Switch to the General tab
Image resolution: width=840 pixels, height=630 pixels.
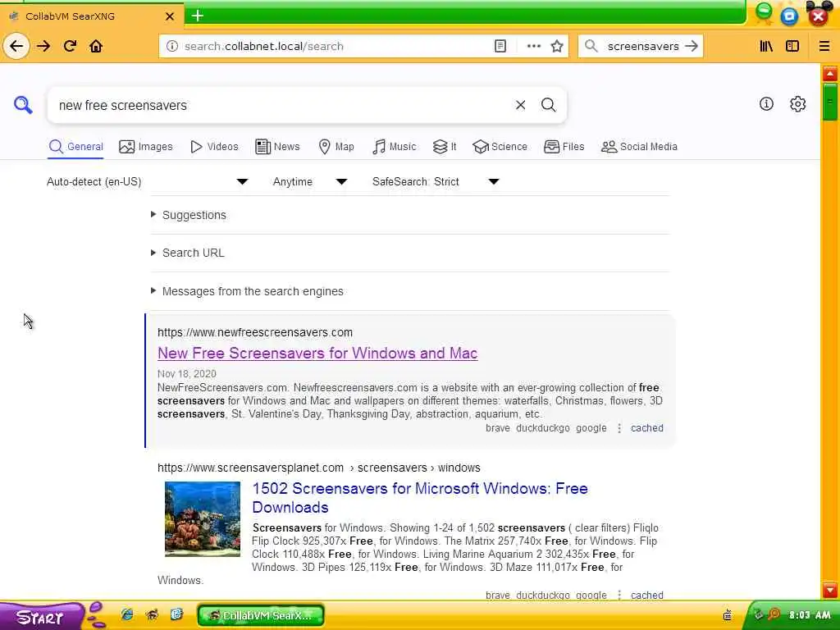coord(76,147)
